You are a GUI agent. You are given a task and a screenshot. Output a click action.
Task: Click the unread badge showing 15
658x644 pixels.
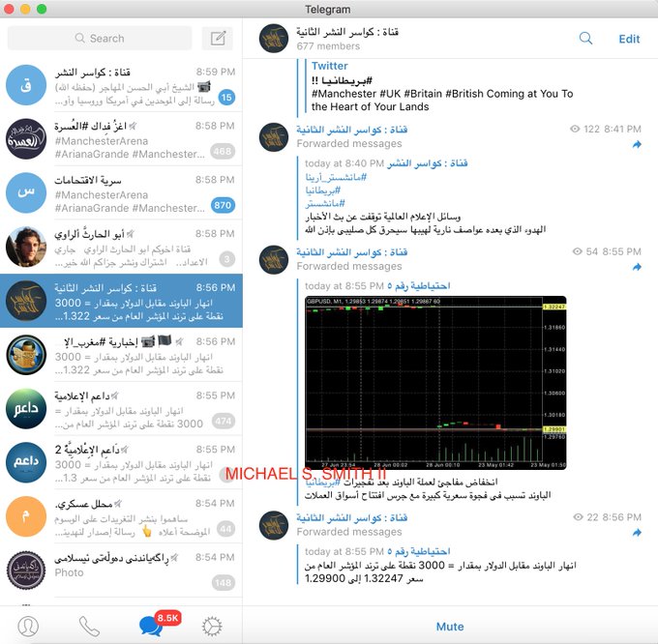226,98
